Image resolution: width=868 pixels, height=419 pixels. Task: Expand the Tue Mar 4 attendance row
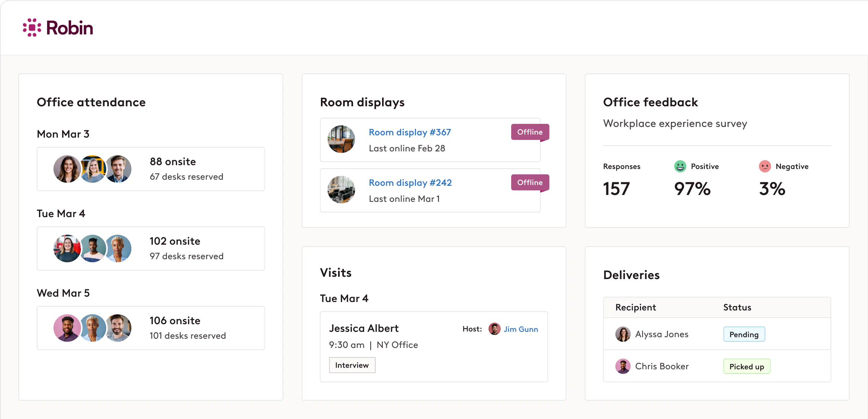150,248
